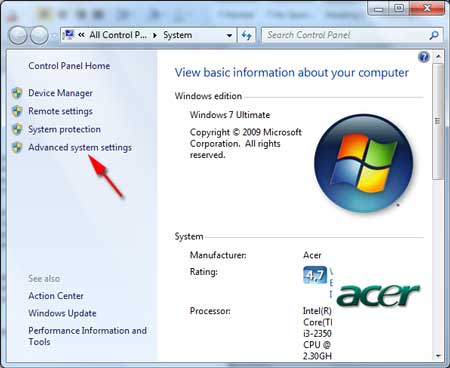Open the Windows Update link
The image size is (450, 368).
click(62, 313)
